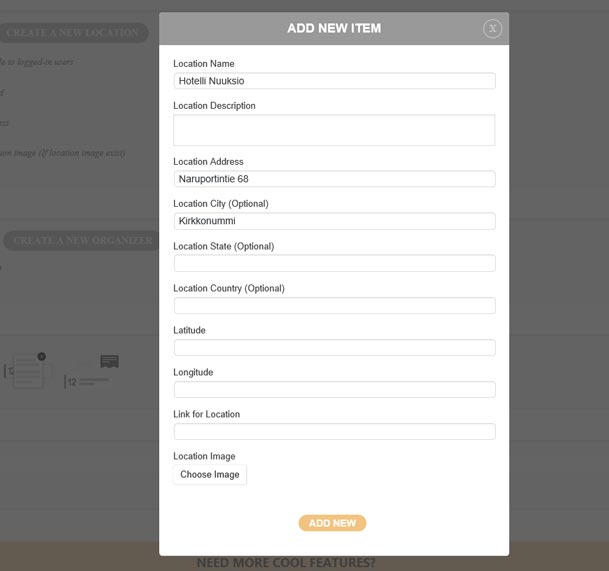Viewport: 609px width, 571px height.
Task: Click inside the Longitude input box
Action: point(334,389)
